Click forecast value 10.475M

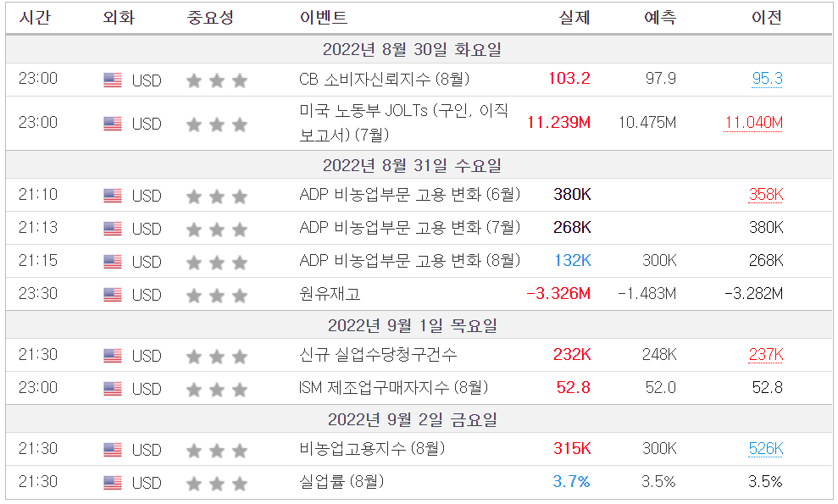[x=647, y=122]
